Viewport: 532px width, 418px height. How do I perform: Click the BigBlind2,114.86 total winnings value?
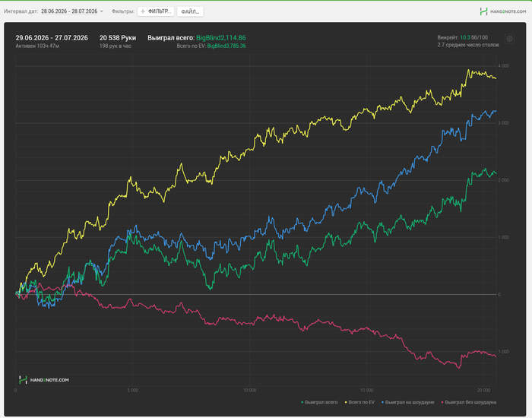pos(221,38)
